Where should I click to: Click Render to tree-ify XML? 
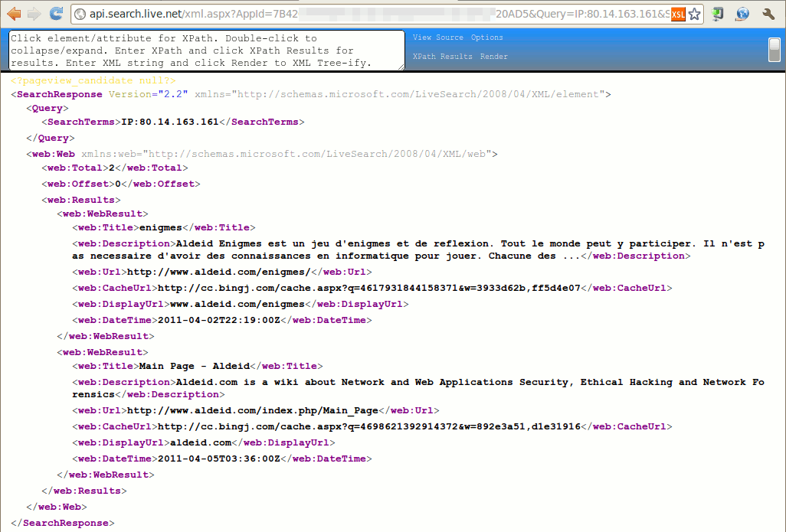(x=494, y=57)
